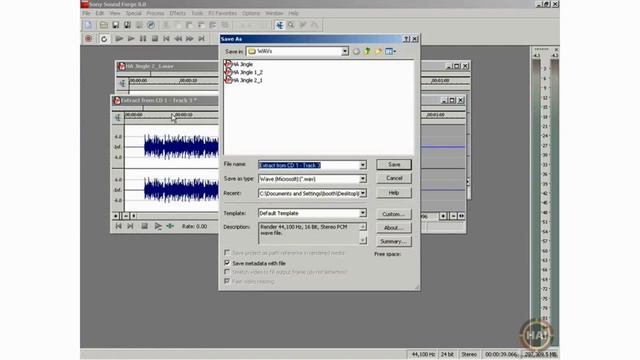640x360 pixels.
Task: Click Play All in transport toolbar
Action: (119, 39)
